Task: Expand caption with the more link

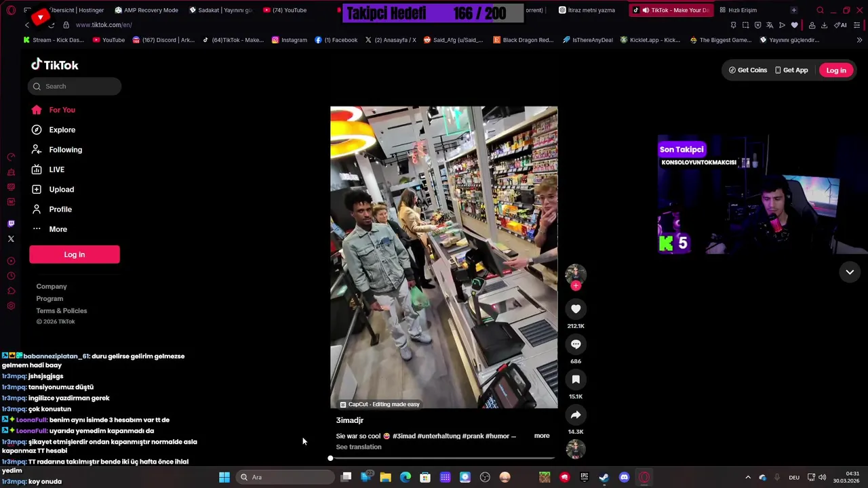Action: [542, 436]
